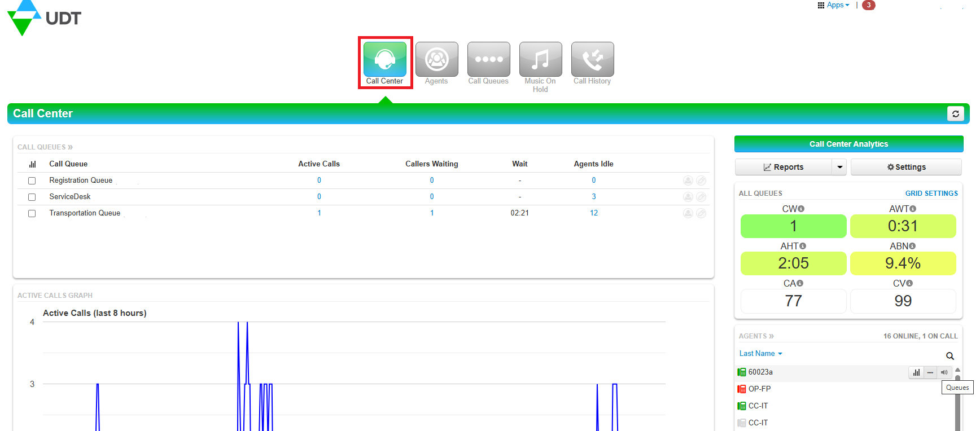Click the OP-FP agent entry
This screenshot has width=980, height=431.
click(x=759, y=389)
